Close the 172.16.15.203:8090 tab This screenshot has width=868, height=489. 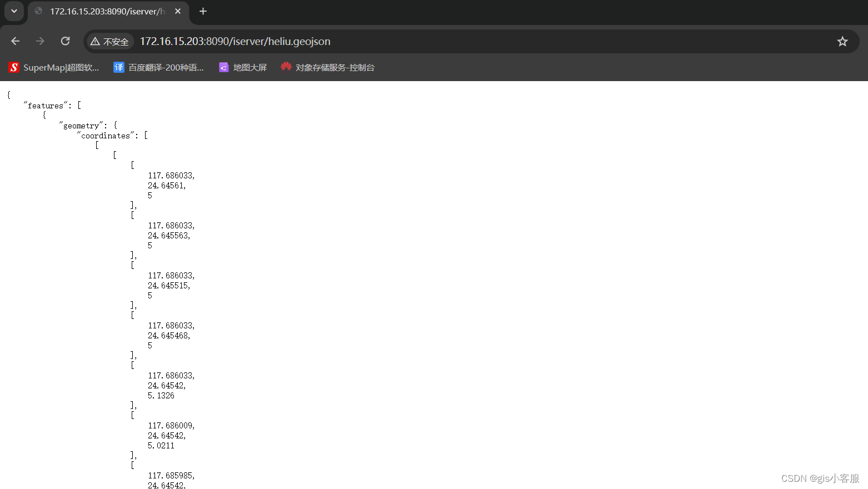point(178,11)
